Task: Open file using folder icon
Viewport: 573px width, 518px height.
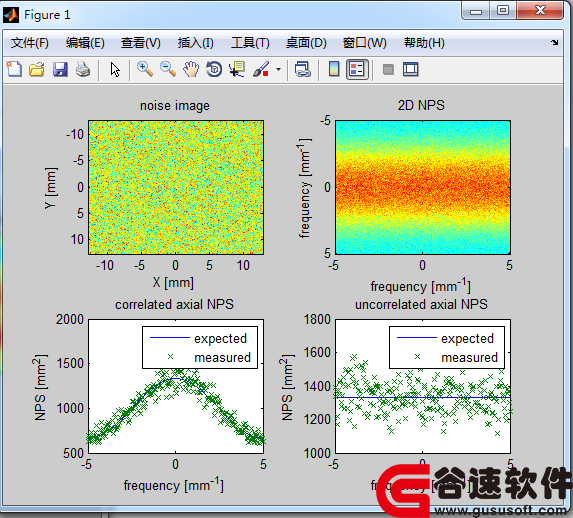Action: [x=37, y=69]
